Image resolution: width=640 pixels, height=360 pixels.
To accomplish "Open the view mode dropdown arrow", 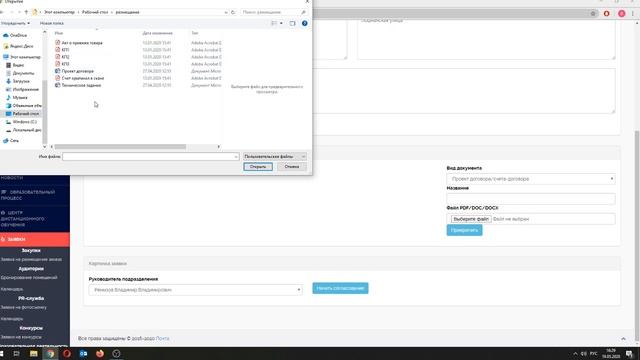I will 281,23.
